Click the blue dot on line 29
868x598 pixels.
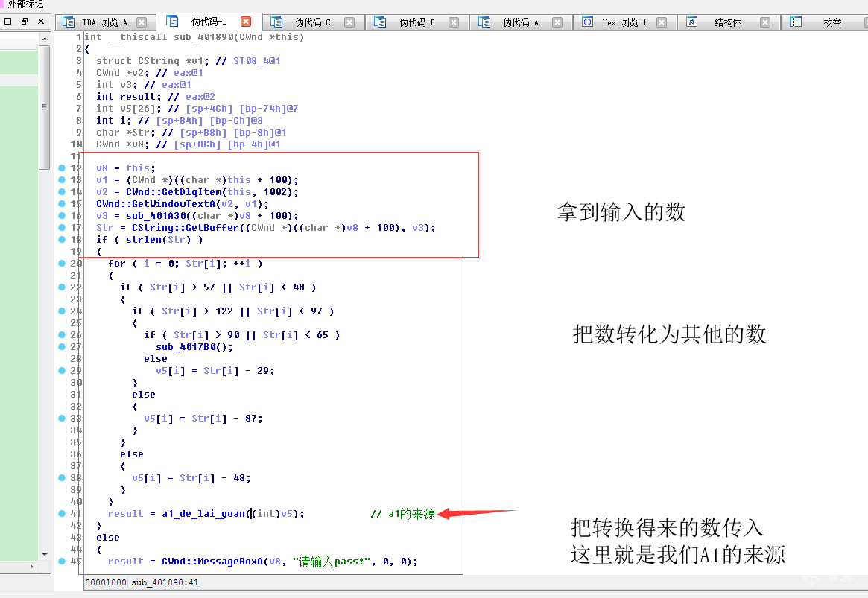click(x=62, y=370)
